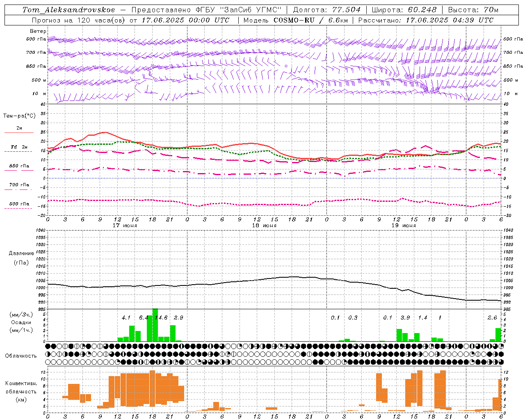Click the '2м' temperature legend entry
The height and width of the screenshot is (420, 525).
(19, 128)
